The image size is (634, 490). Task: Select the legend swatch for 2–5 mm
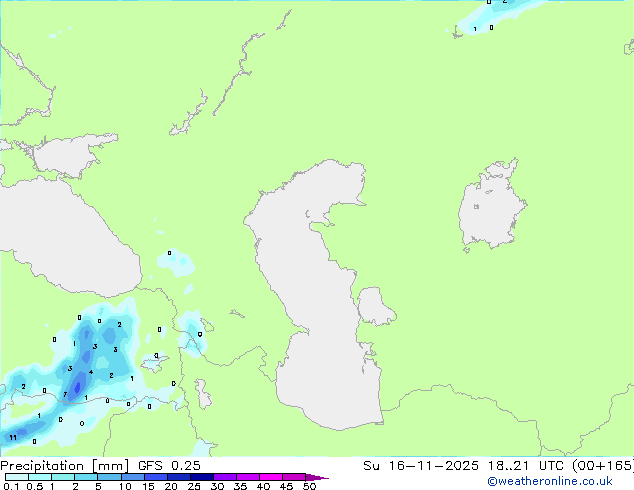click(86, 477)
